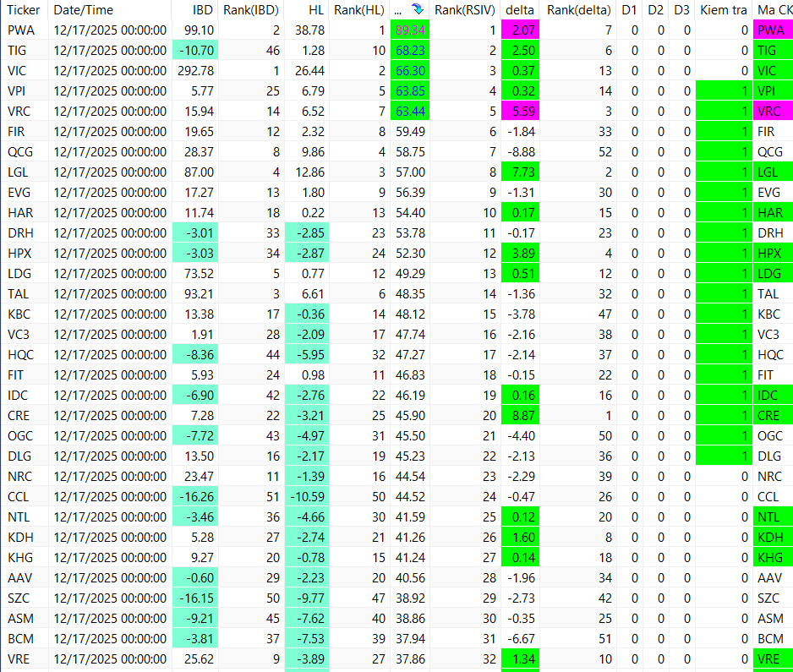Click the green delta value 8.87
The image size is (793, 672).
coord(520,416)
